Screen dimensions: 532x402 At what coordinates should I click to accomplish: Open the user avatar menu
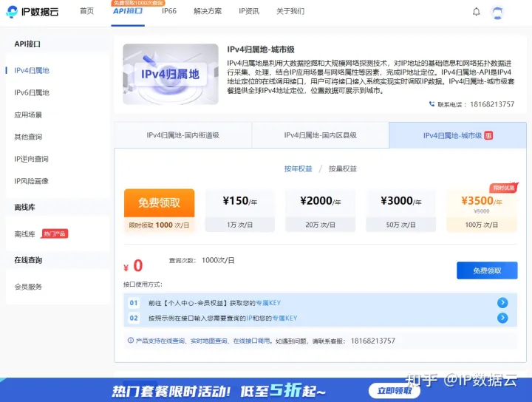coord(497,13)
